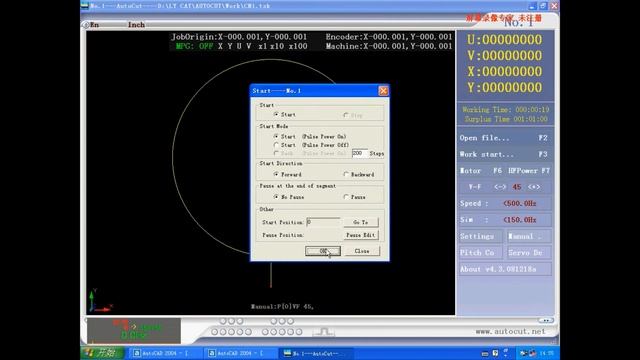The image size is (640, 360).
Task: Click the Manual:P[0]VF 45 status text
Action: [x=282, y=307]
